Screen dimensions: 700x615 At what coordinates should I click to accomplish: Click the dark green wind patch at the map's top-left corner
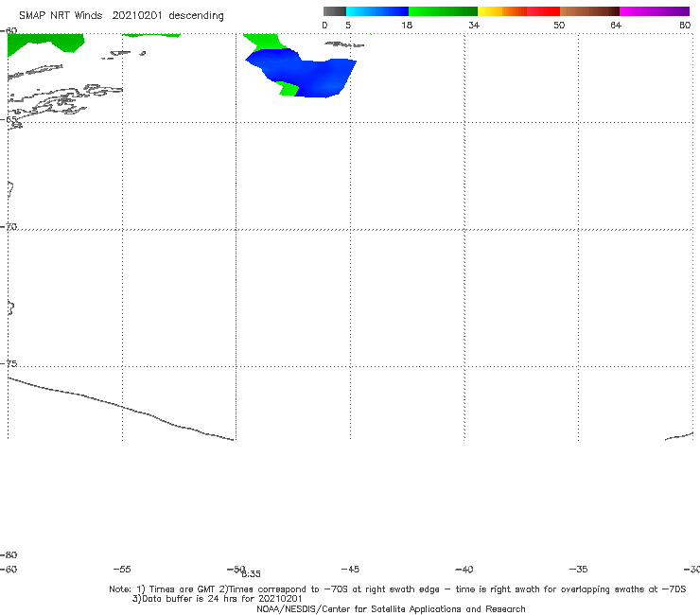[44, 43]
